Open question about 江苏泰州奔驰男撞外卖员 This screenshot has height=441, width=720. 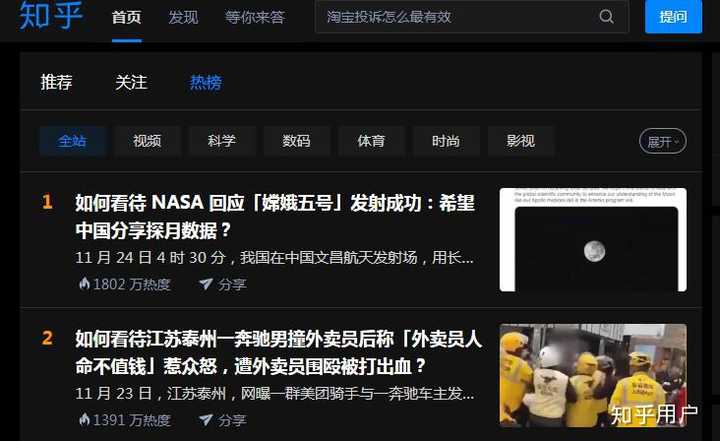coord(279,352)
